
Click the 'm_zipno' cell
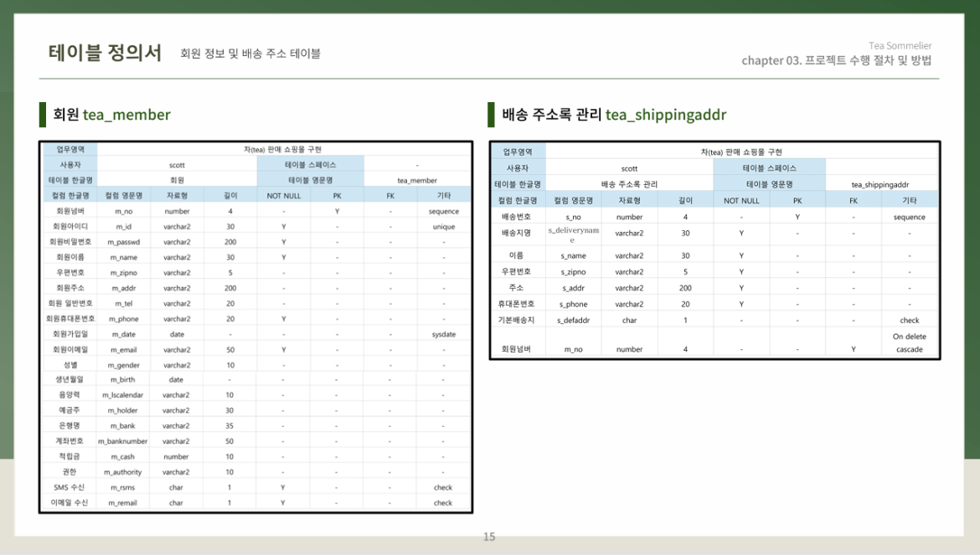click(x=123, y=273)
